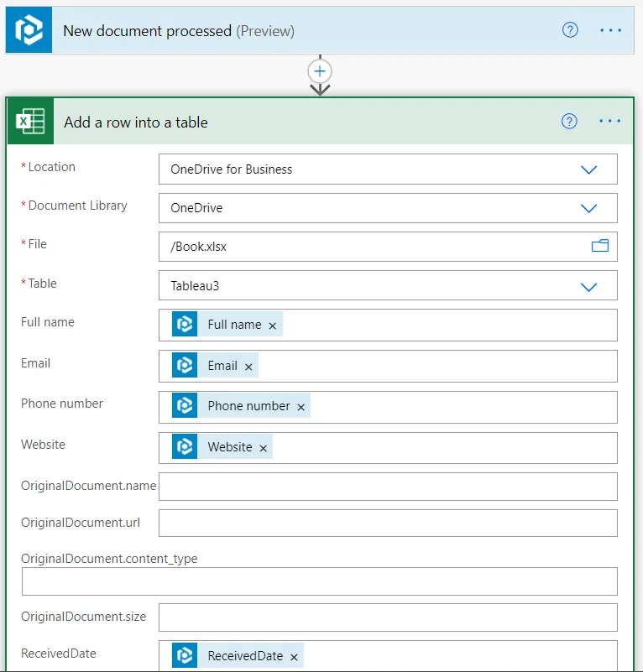Click the plus button to insert a step
The height and width of the screenshot is (672, 643).
point(320,72)
